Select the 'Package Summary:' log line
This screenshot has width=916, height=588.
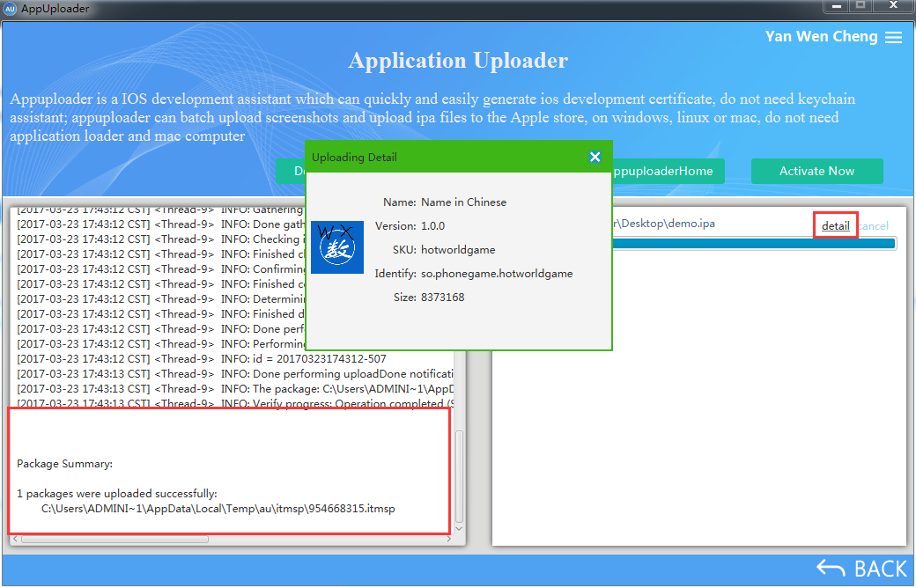(x=65, y=464)
